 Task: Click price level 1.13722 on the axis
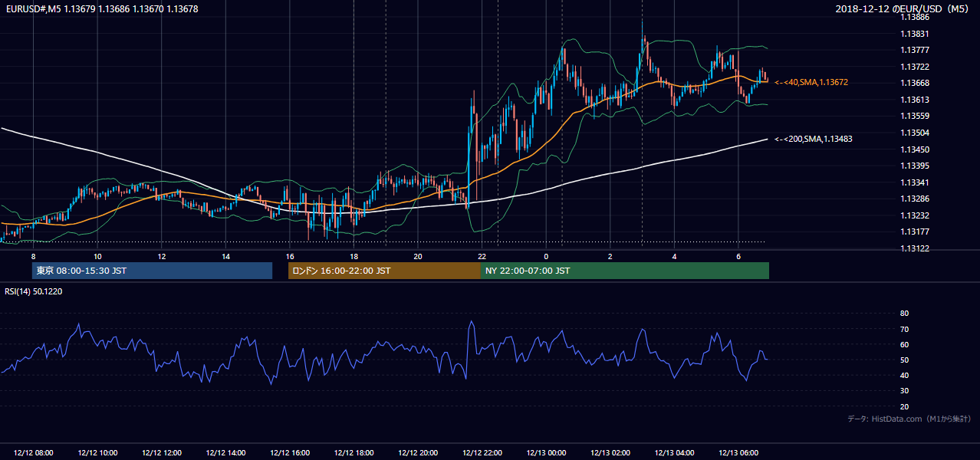point(916,67)
